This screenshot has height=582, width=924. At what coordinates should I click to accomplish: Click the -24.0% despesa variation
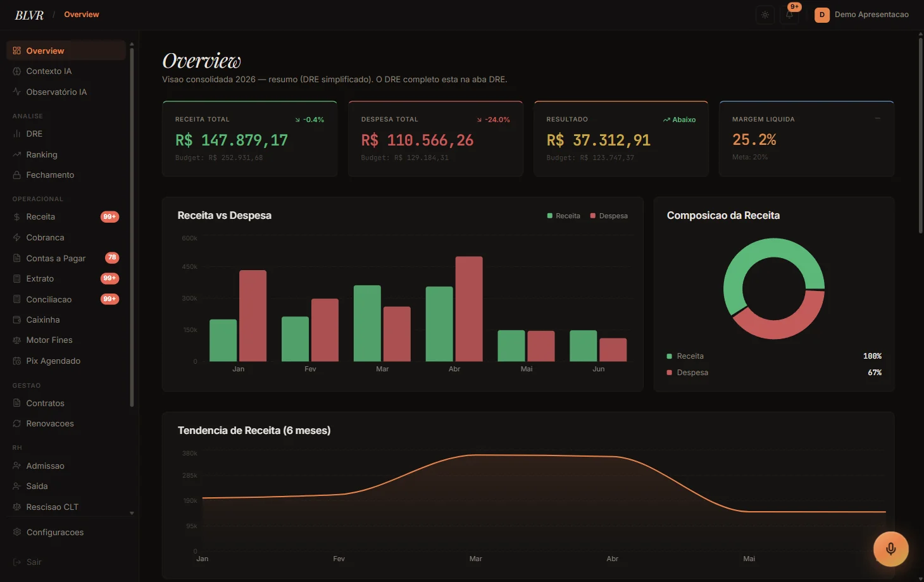(x=493, y=120)
